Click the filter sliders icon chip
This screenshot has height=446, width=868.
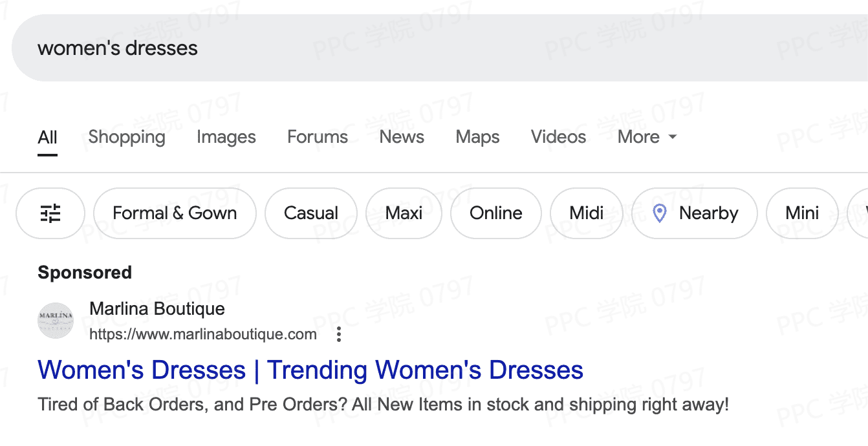coord(50,213)
